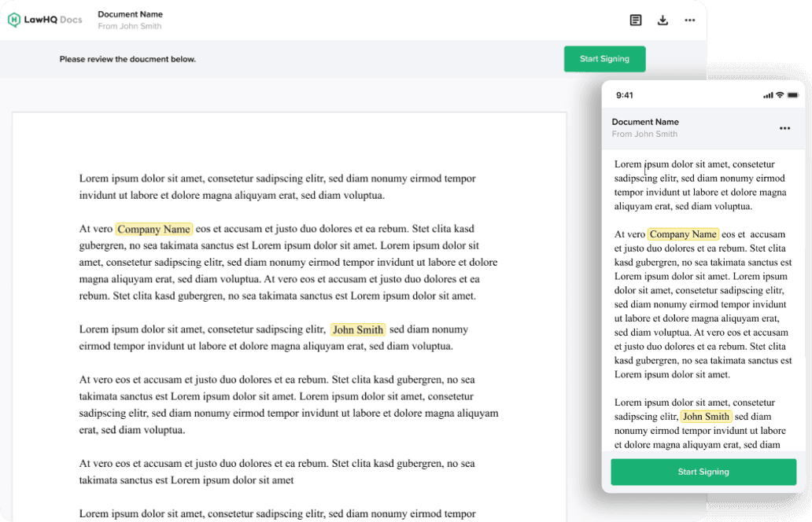Tap the highlighted Company Name field on mobile
Image resolution: width=812 pixels, height=522 pixels.
click(683, 234)
